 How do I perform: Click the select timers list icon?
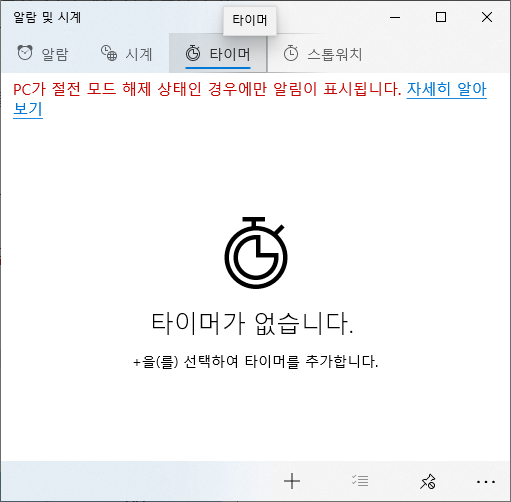[x=360, y=481]
